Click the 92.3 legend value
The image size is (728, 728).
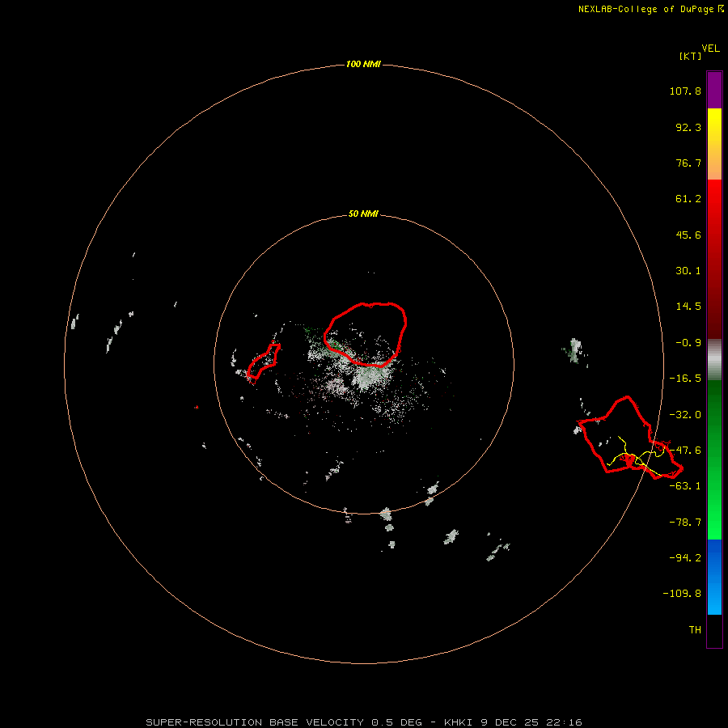pos(688,127)
